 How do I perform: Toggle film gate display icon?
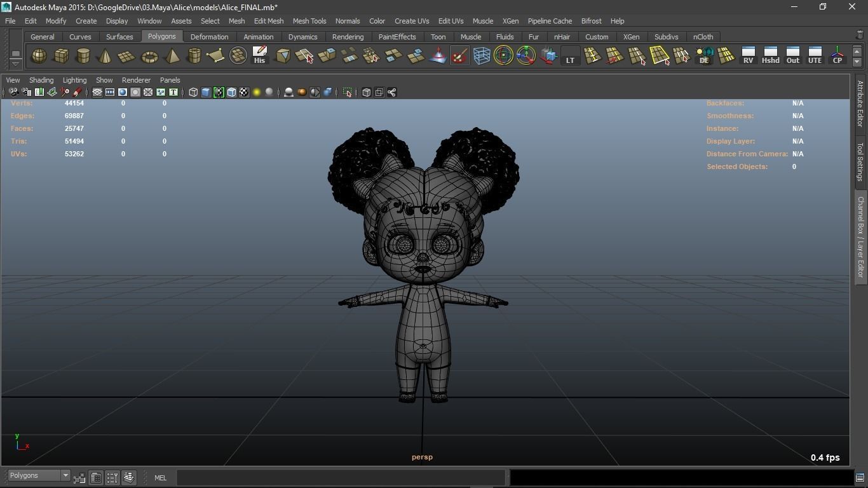pyautogui.click(x=110, y=92)
